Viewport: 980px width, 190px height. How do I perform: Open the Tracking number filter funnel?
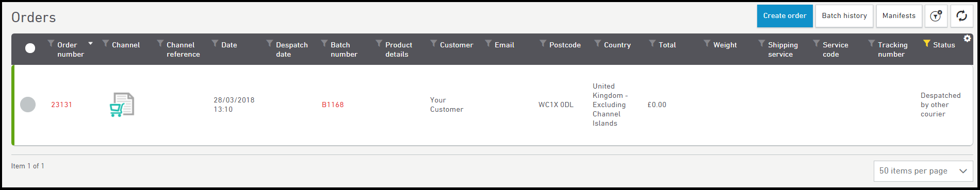tap(871, 43)
